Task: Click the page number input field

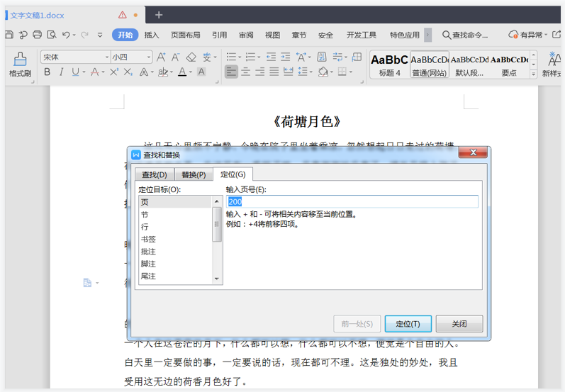Action: [352, 201]
